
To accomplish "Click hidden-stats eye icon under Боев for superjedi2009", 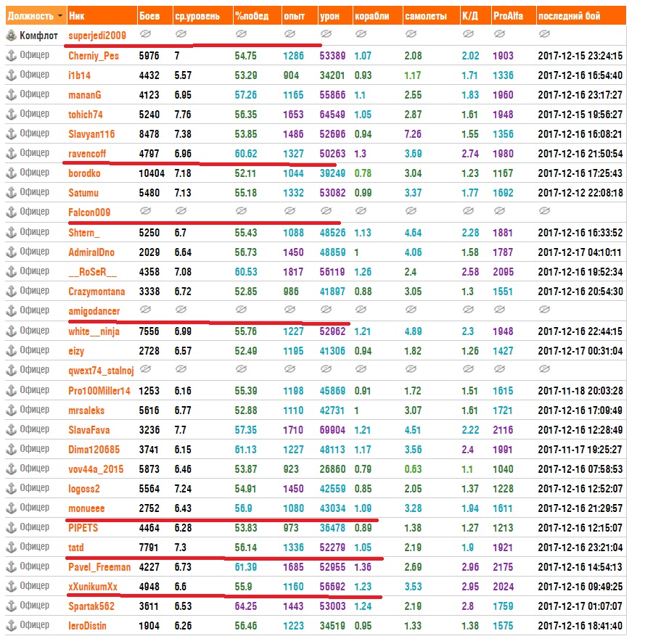I will pyautogui.click(x=145, y=34).
